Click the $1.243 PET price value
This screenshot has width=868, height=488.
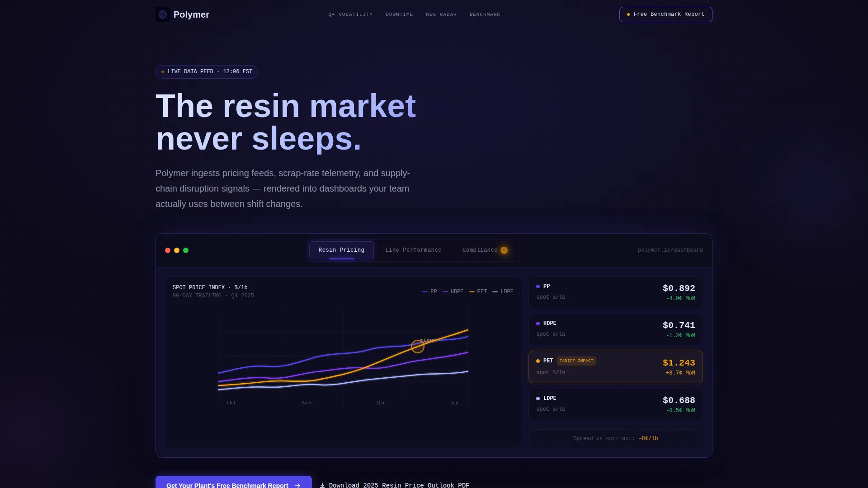pos(679,363)
